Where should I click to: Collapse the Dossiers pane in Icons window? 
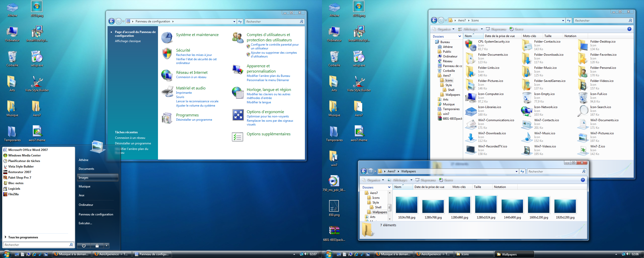click(460, 36)
